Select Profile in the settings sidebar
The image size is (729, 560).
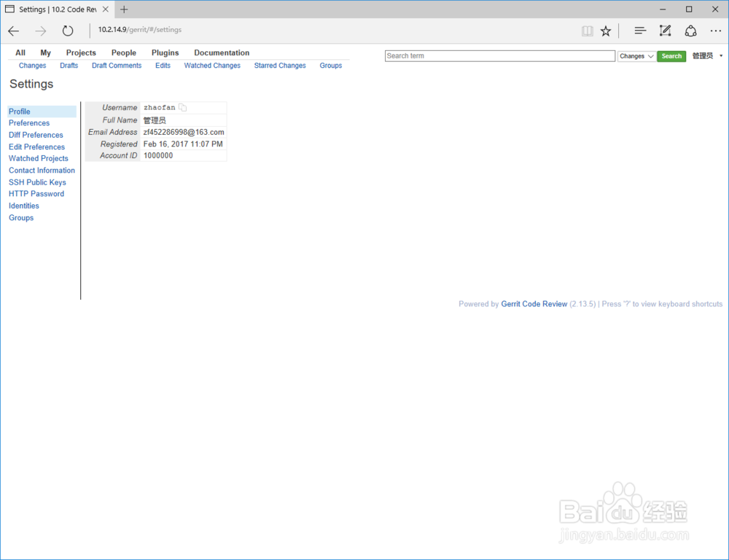point(42,112)
